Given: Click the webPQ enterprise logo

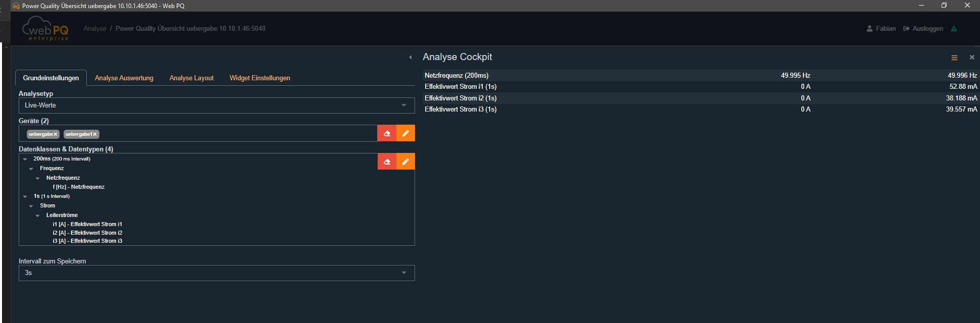Looking at the screenshot, I should click(45, 29).
